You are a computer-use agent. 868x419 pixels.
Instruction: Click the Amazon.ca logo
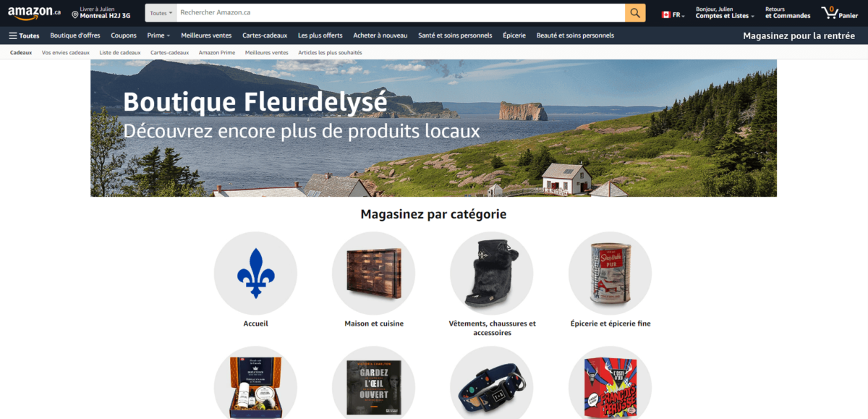pos(34,14)
